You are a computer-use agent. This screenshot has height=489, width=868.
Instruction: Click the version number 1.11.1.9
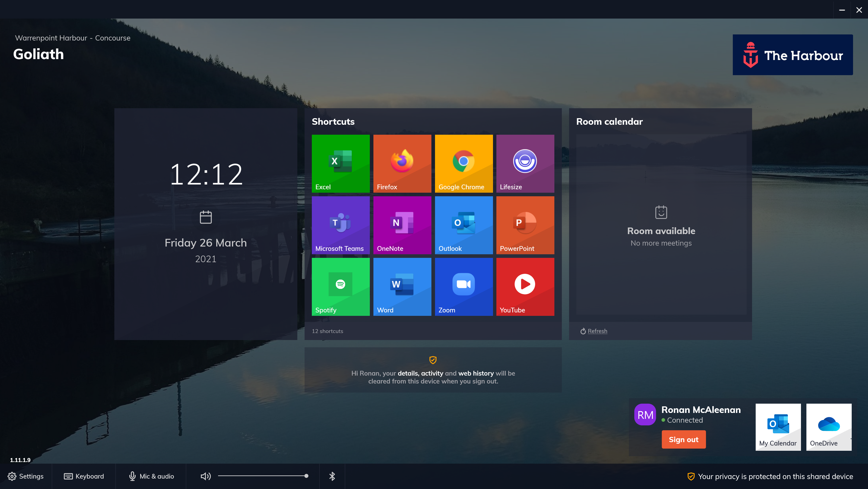(x=20, y=460)
